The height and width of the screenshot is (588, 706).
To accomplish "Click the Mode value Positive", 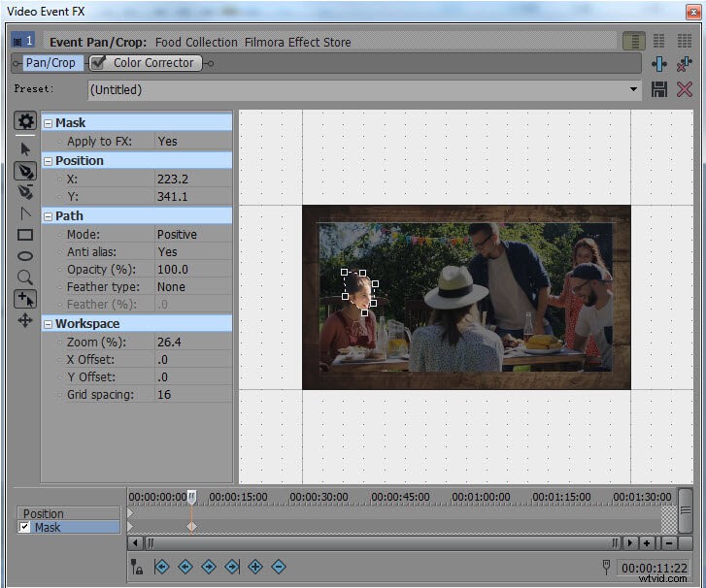I will (x=177, y=235).
